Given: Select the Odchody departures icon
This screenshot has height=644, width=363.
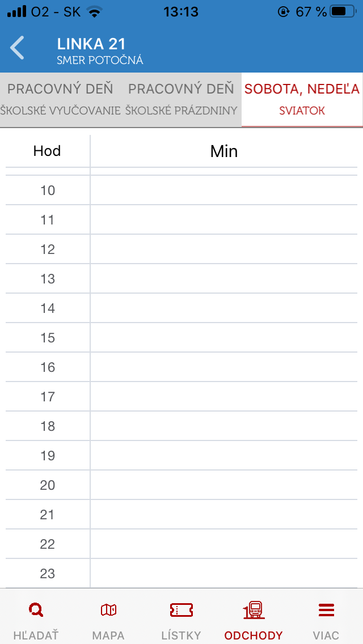Looking at the screenshot, I should click(254, 610).
